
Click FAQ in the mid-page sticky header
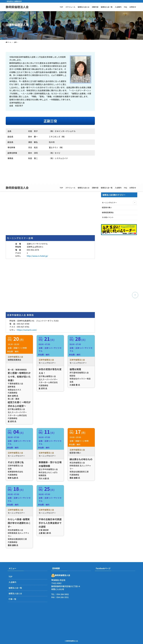coord(125,188)
